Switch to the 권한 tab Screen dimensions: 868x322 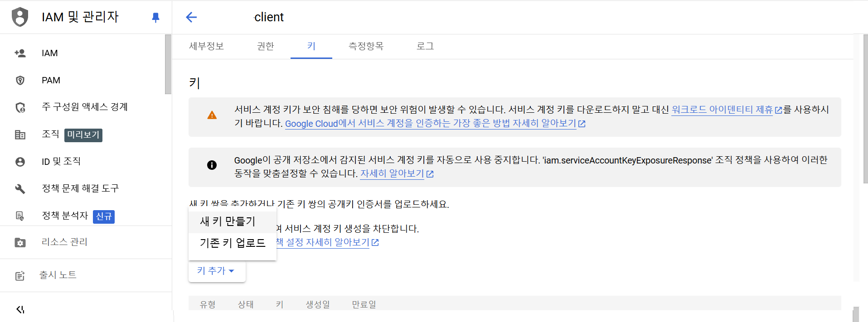(x=266, y=46)
